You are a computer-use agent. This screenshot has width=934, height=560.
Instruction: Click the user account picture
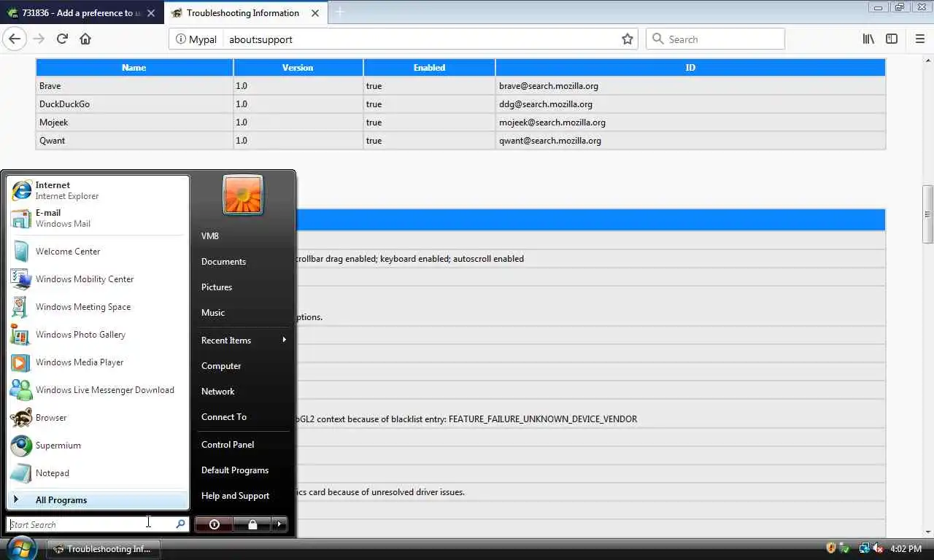click(x=243, y=195)
